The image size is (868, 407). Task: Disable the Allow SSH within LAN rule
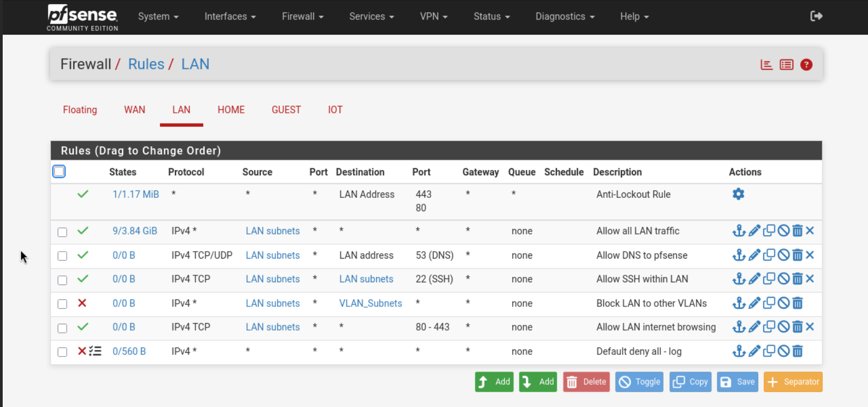pos(784,279)
